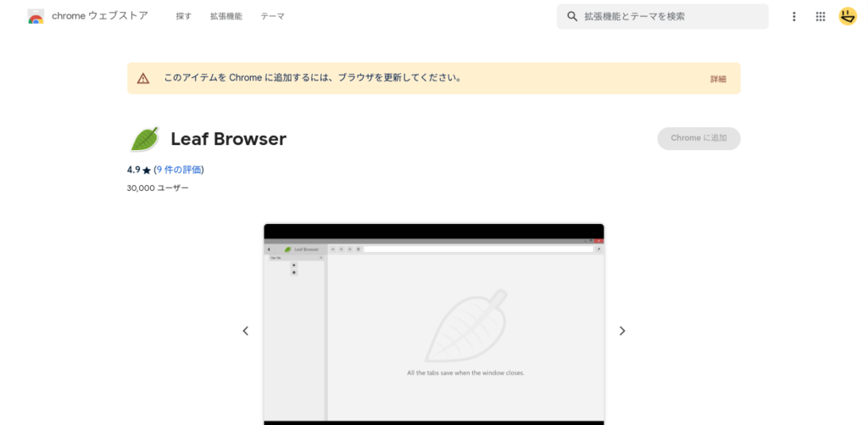This screenshot has height=425, width=868.
Task: Click the green Leaf Browser extension icon
Action: (143, 139)
